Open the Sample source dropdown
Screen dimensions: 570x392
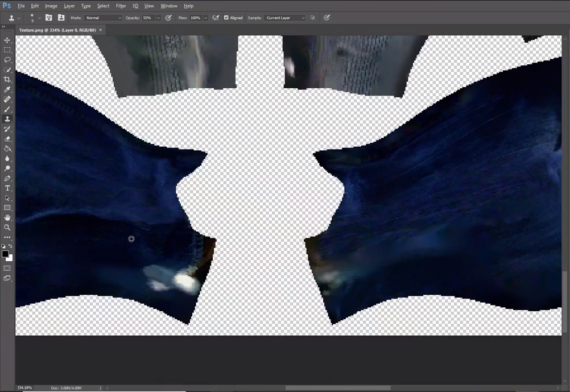pos(284,18)
